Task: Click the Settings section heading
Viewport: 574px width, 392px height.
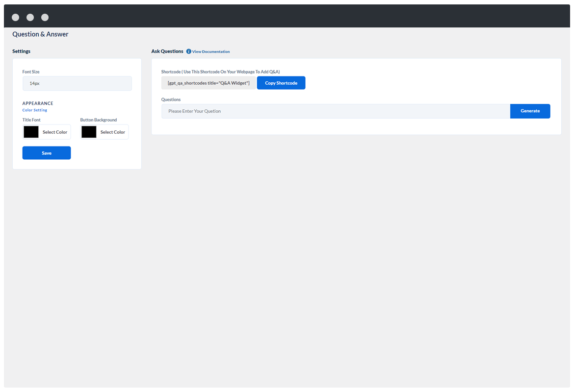Action: (x=22, y=51)
